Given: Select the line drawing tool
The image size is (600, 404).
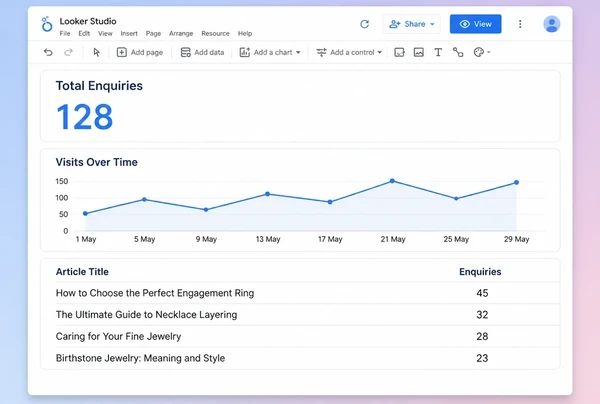Looking at the screenshot, I should click(x=458, y=52).
